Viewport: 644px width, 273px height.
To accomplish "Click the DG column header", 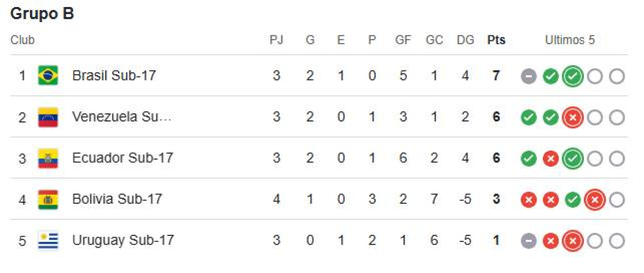I will [x=465, y=40].
